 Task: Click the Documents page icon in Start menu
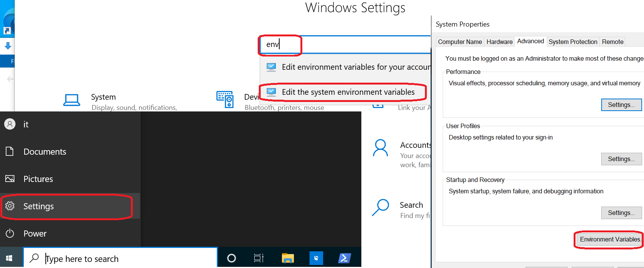(x=10, y=151)
